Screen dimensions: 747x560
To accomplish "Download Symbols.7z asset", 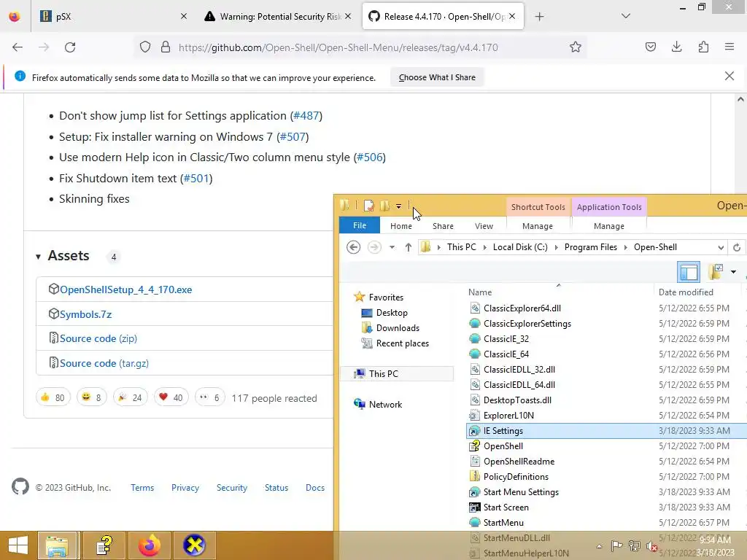I will [86, 314].
